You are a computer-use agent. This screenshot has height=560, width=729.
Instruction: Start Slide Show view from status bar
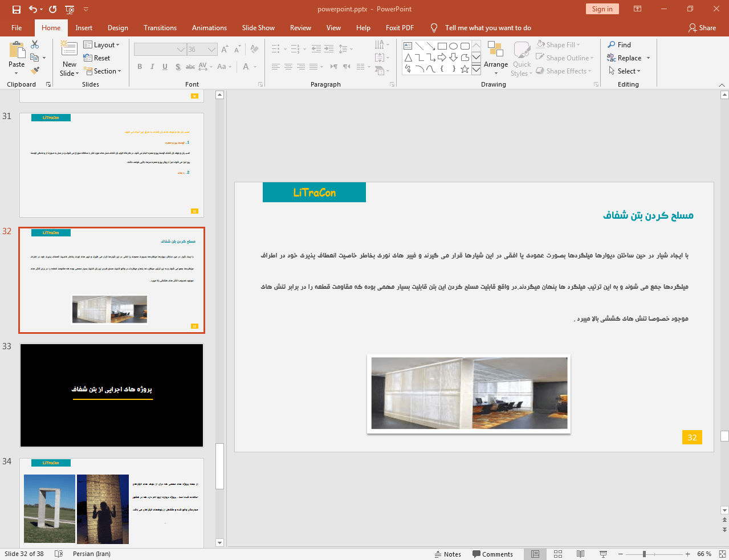point(603,554)
